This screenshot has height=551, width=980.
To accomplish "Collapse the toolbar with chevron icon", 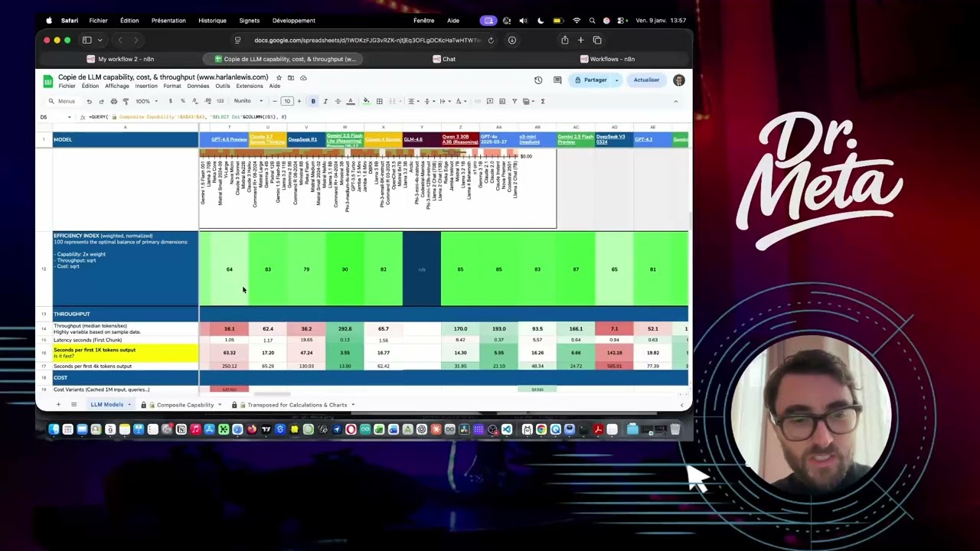I will coord(676,101).
